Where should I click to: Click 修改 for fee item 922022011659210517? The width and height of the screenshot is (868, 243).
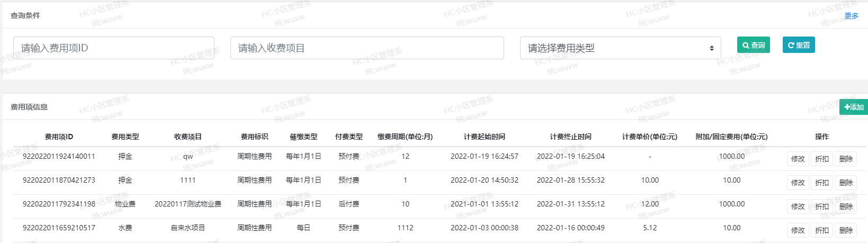pyautogui.click(x=798, y=230)
